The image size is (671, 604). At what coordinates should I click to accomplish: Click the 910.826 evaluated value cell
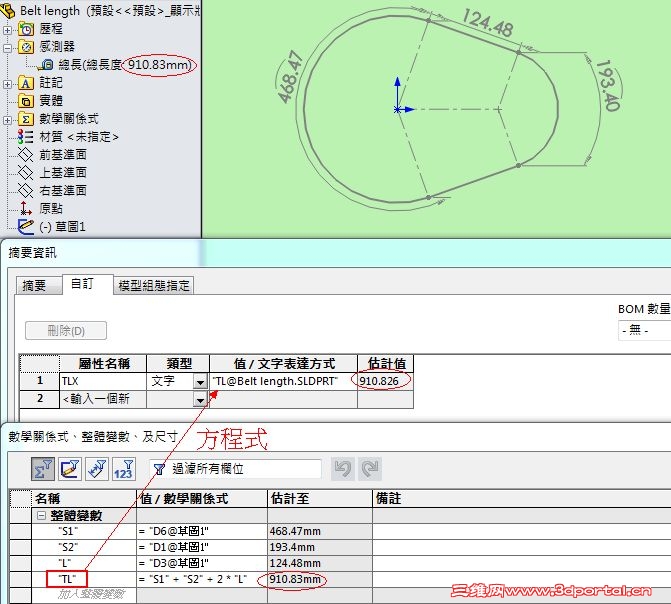pos(385,381)
